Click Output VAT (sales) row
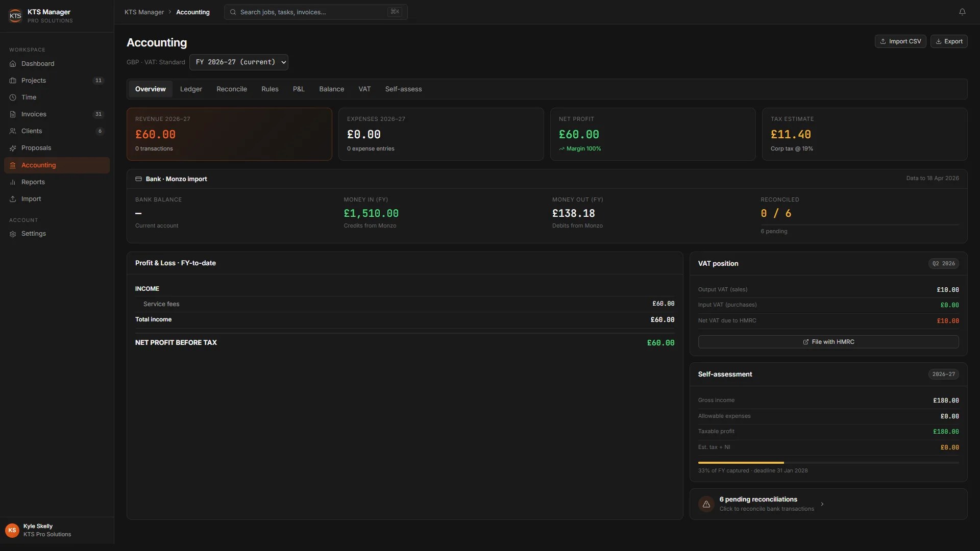 click(x=828, y=290)
